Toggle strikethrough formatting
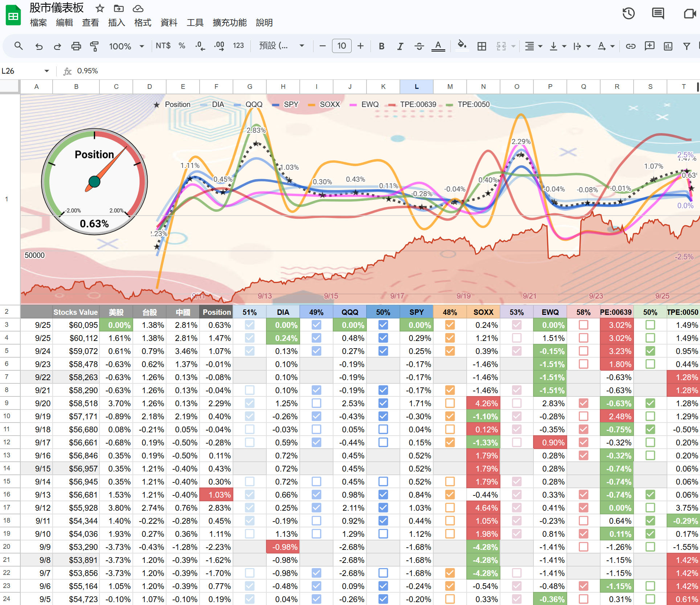This screenshot has width=700, height=605. tap(419, 46)
